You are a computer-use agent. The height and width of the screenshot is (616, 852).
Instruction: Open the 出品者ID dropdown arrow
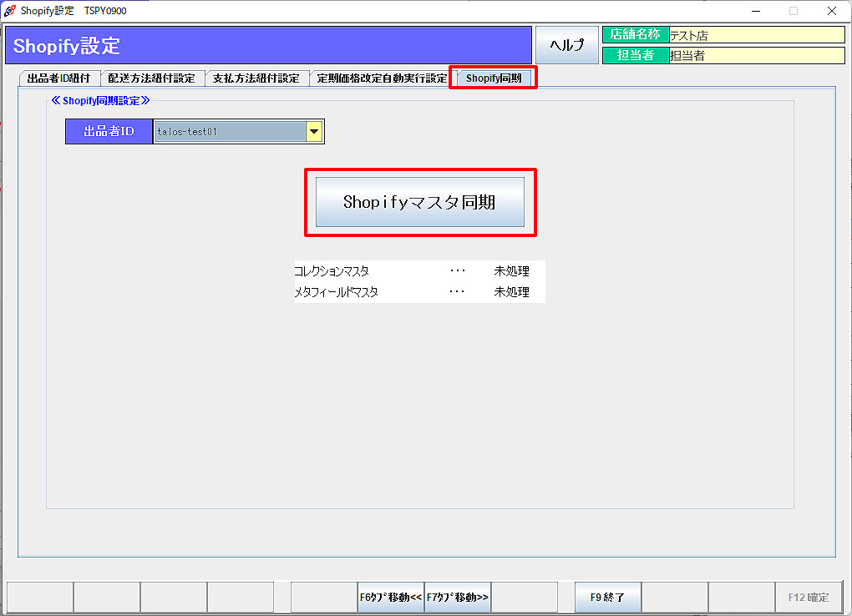click(314, 131)
